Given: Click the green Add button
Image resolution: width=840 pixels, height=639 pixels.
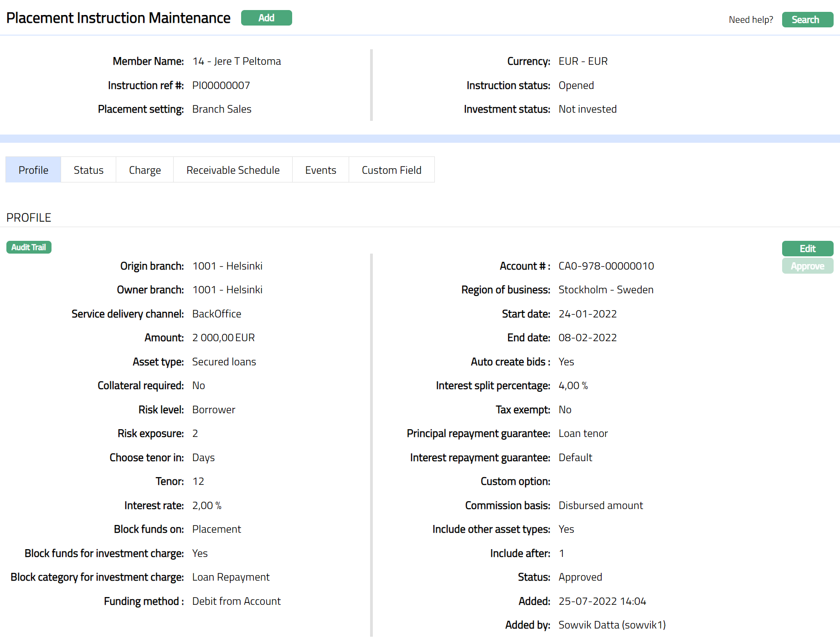Looking at the screenshot, I should tap(266, 18).
